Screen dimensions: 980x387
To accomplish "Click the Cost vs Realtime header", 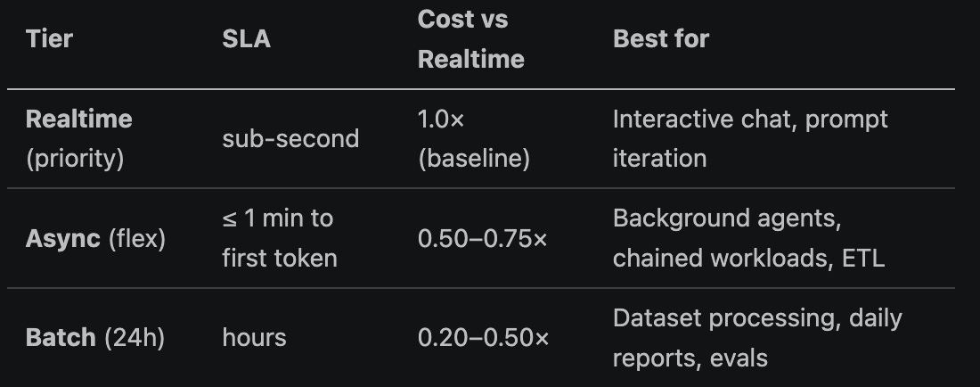I will click(x=470, y=39).
